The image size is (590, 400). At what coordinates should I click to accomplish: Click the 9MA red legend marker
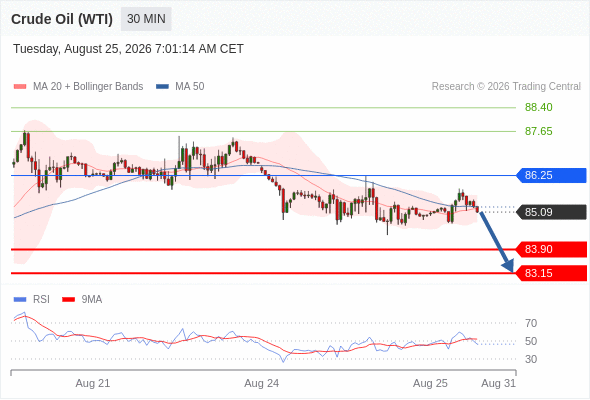(x=68, y=300)
